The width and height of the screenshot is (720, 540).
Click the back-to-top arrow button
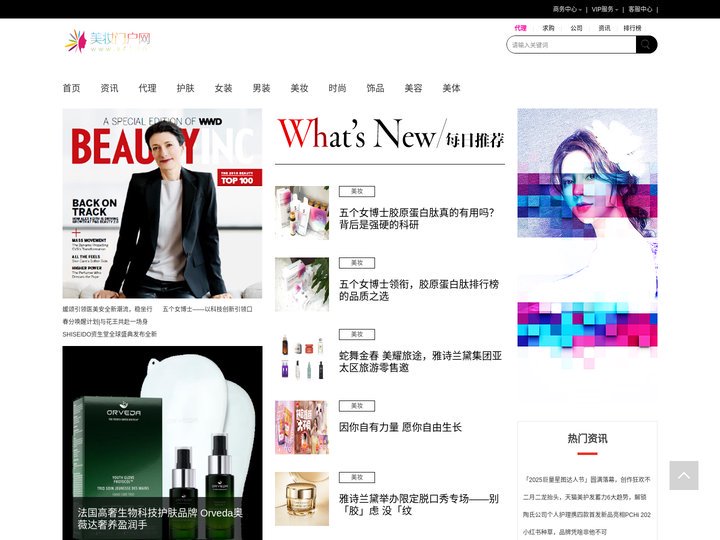[684, 475]
